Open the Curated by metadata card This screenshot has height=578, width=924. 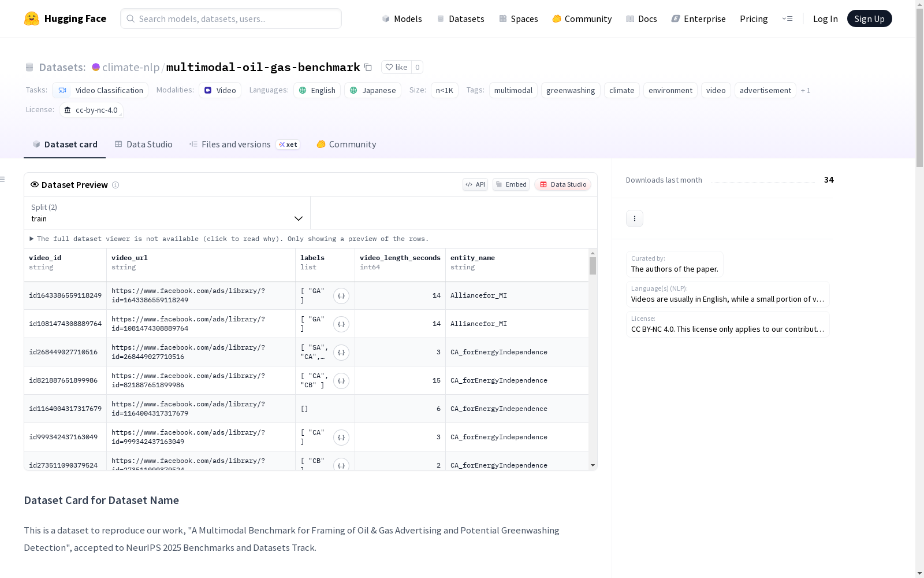(675, 264)
